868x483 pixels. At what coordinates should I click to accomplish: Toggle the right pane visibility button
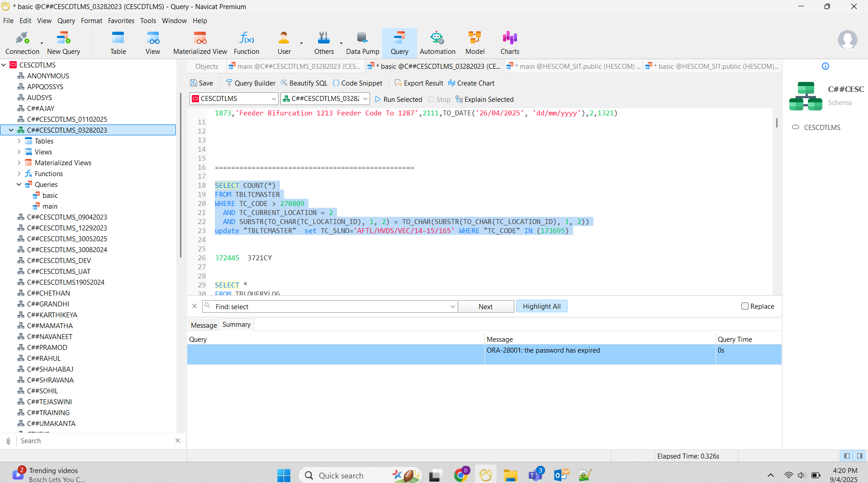[x=859, y=456]
